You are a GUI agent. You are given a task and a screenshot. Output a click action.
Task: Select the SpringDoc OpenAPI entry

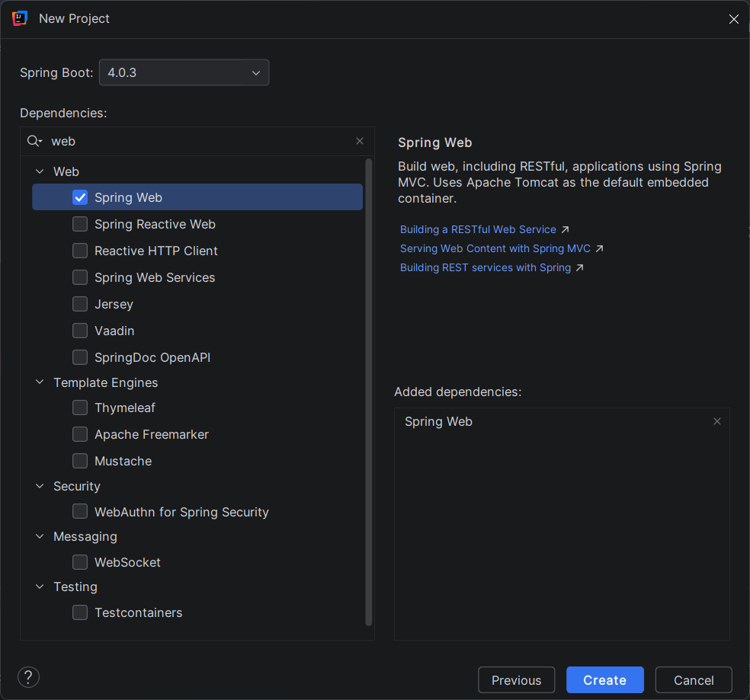point(152,357)
